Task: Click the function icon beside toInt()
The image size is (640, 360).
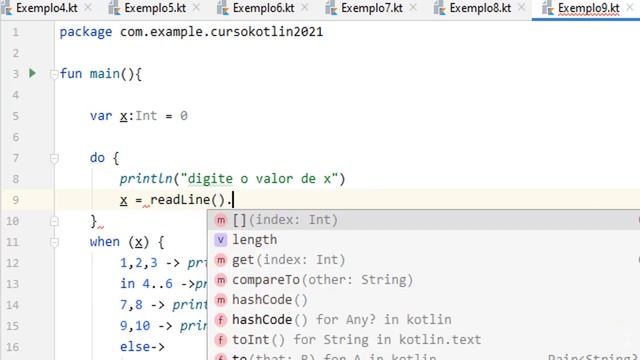Action: (x=220, y=340)
